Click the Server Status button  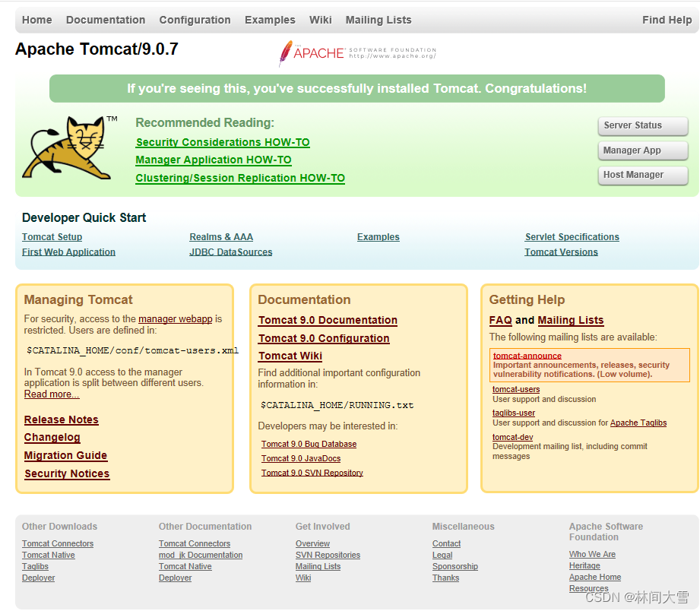tap(643, 126)
